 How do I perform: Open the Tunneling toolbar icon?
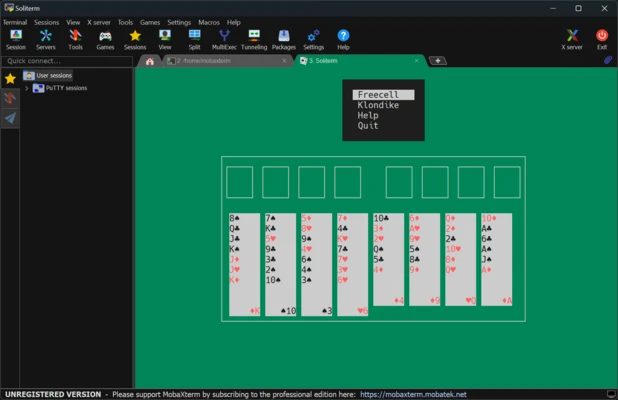(x=254, y=40)
